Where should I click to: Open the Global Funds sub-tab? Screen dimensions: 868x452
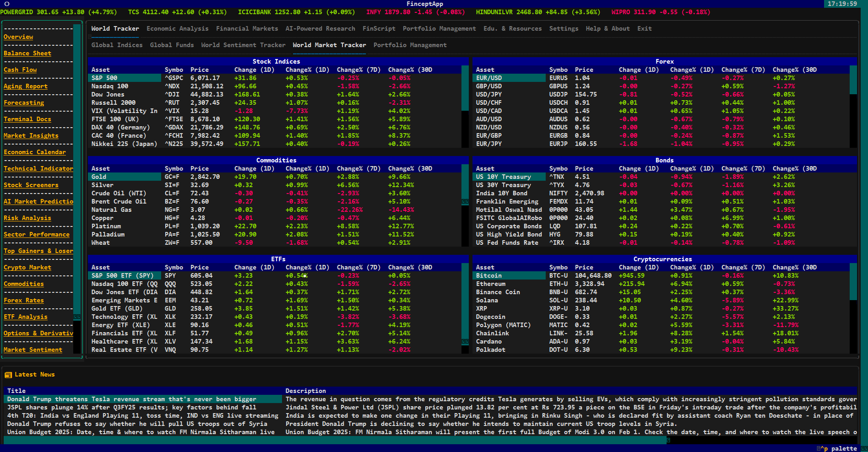pos(172,45)
